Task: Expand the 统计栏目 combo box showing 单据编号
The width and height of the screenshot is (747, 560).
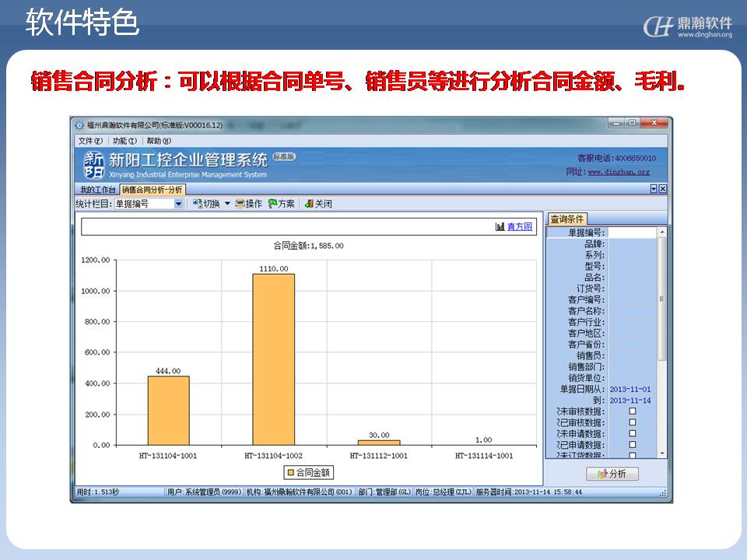Action: click(178, 204)
